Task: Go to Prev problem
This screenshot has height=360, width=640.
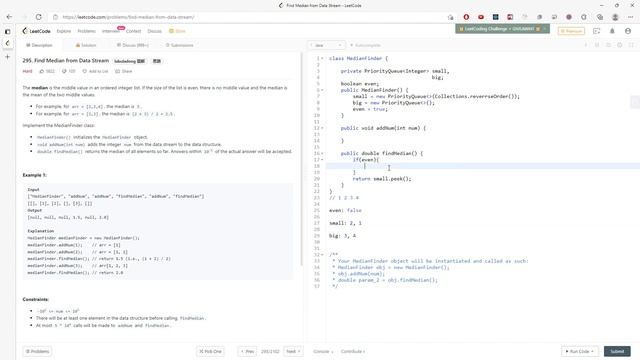Action: tap(247, 351)
